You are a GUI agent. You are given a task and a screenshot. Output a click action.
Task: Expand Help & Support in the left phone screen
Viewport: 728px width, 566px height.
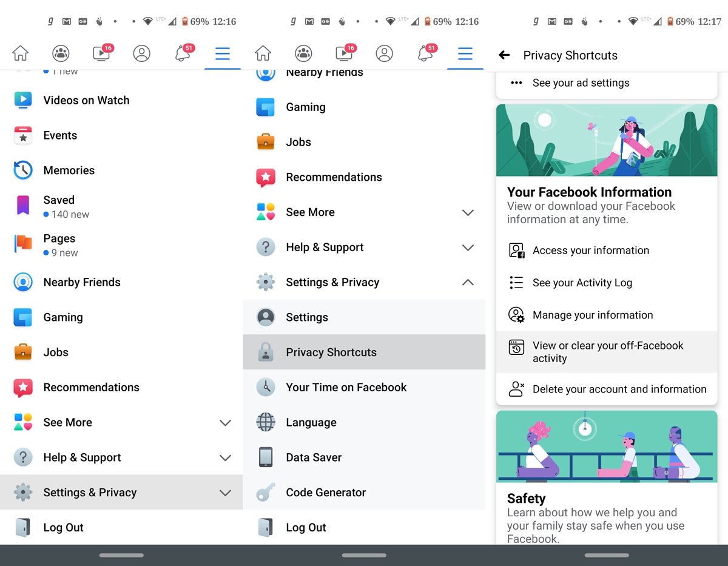click(x=121, y=457)
